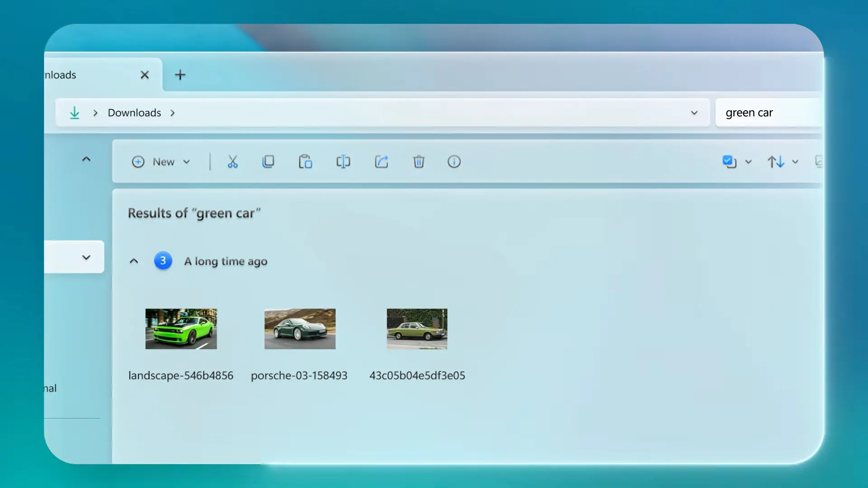The height and width of the screenshot is (488, 868).
Task: Click the '3' results count badge
Action: pos(163,261)
